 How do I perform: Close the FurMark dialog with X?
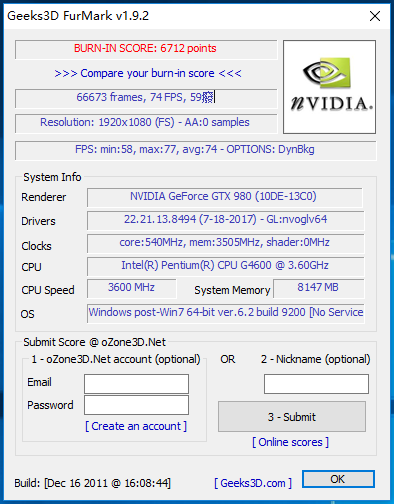375,16
